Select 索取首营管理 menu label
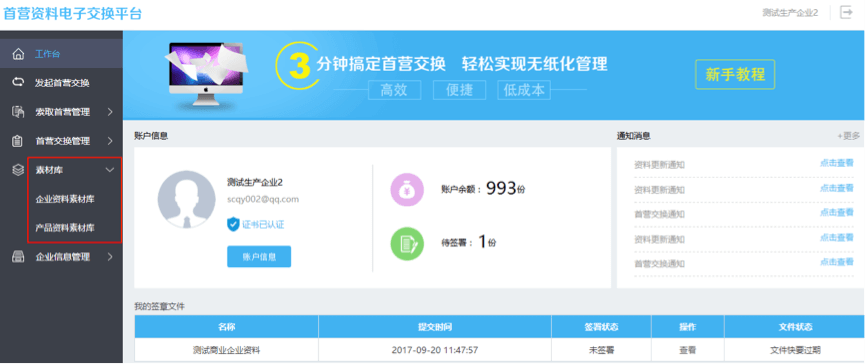The height and width of the screenshot is (364, 865). click(x=62, y=112)
